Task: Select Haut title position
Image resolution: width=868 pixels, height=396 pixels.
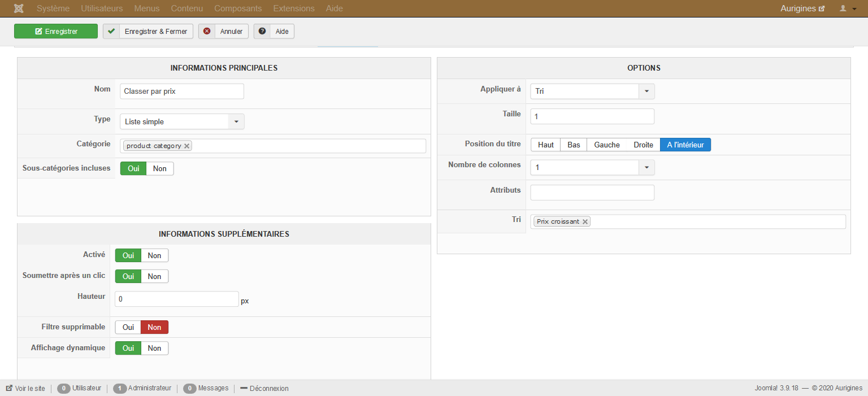Action: click(546, 145)
